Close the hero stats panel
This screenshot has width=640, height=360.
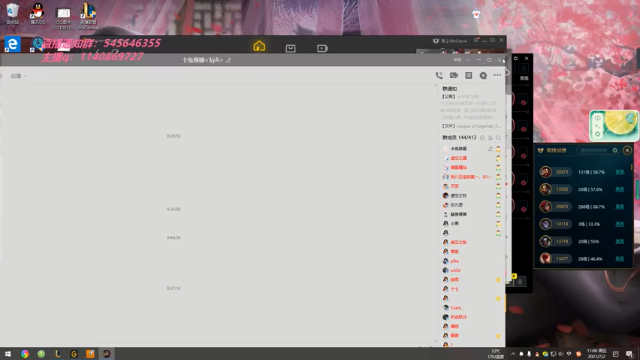tap(627, 150)
